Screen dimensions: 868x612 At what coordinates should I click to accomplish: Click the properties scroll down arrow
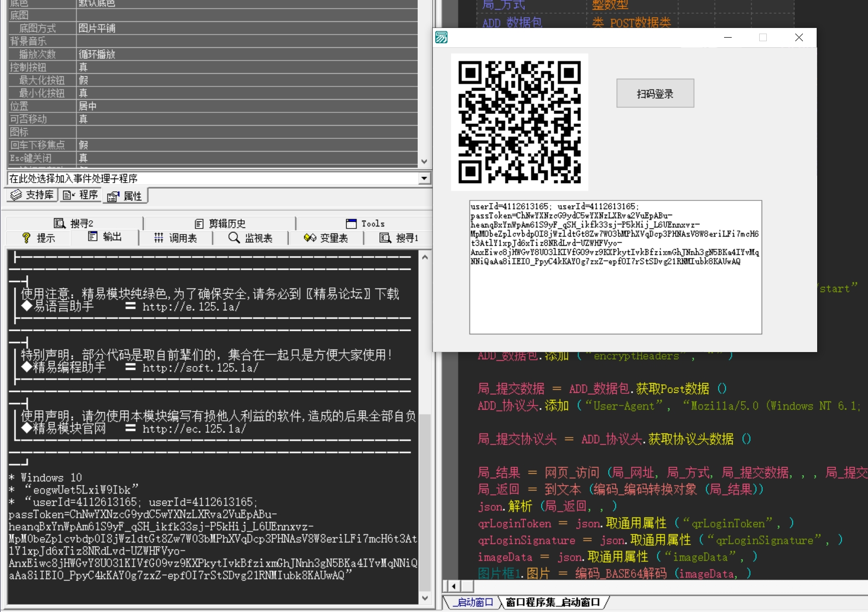425,162
